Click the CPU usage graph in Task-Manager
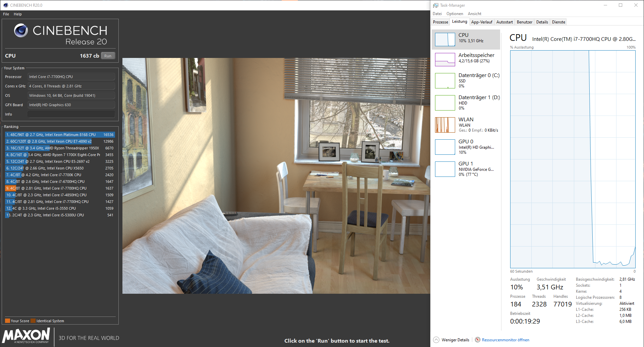 coord(573,159)
